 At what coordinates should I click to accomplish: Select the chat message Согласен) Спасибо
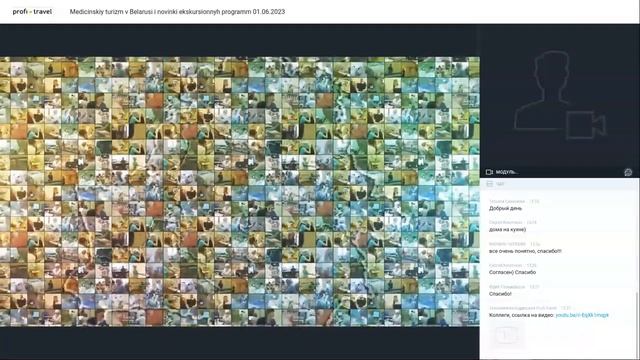512,272
